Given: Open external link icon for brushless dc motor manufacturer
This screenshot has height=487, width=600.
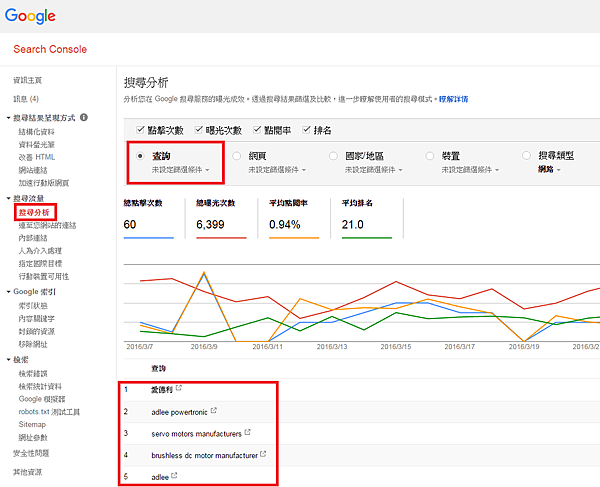Looking at the screenshot, I should tap(263, 454).
